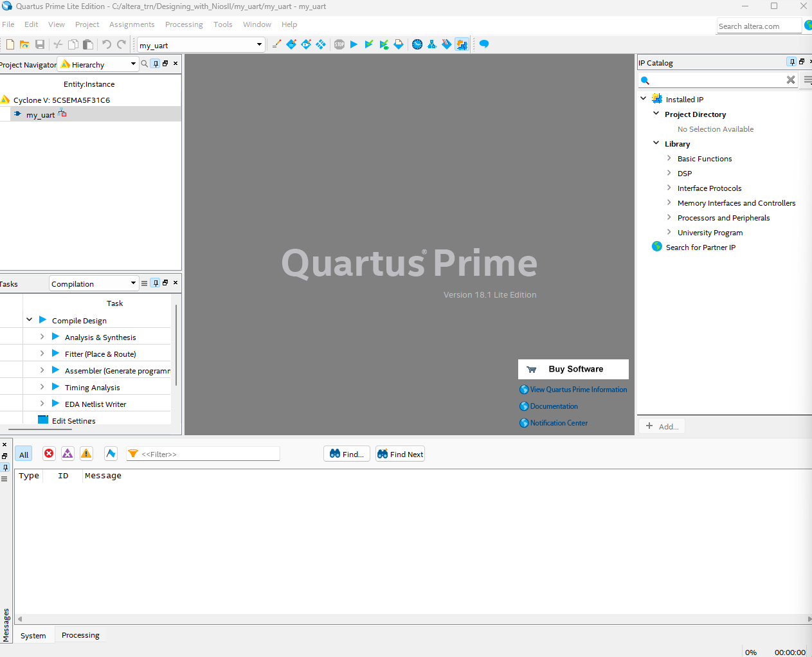
Task: Open the File menu
Action: pos(8,24)
